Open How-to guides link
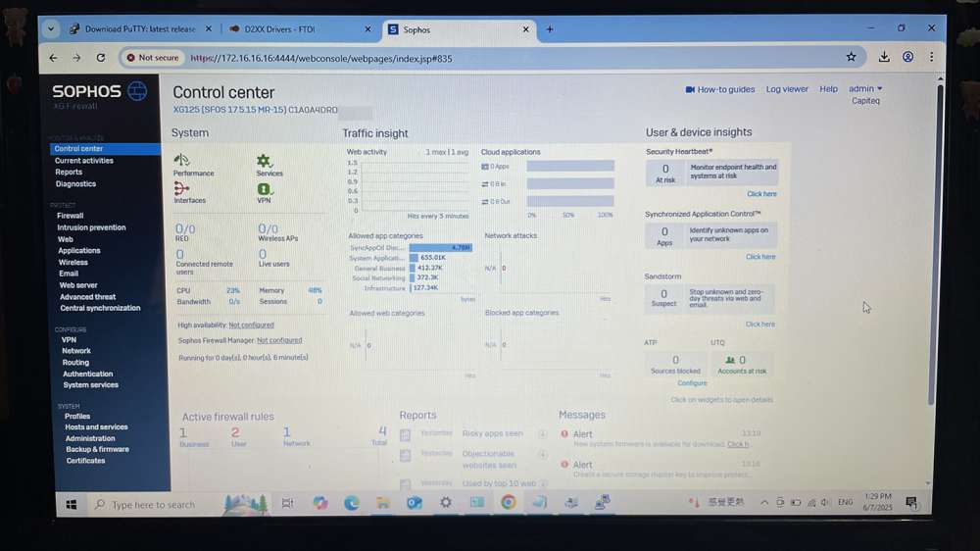 [725, 89]
